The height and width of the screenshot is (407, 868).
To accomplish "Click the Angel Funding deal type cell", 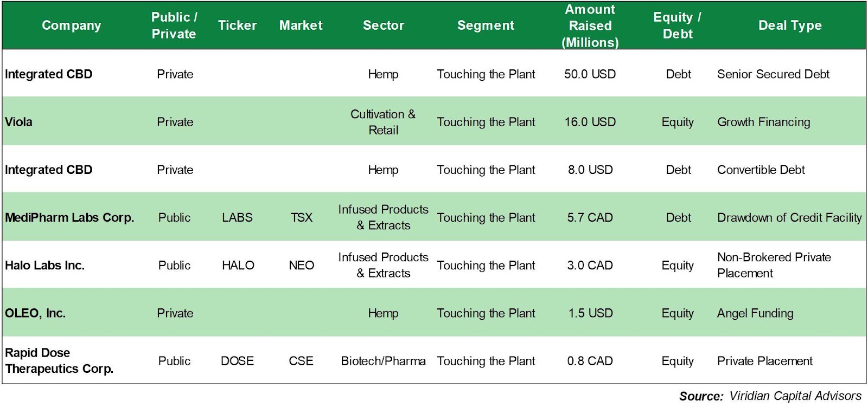I will (x=755, y=313).
